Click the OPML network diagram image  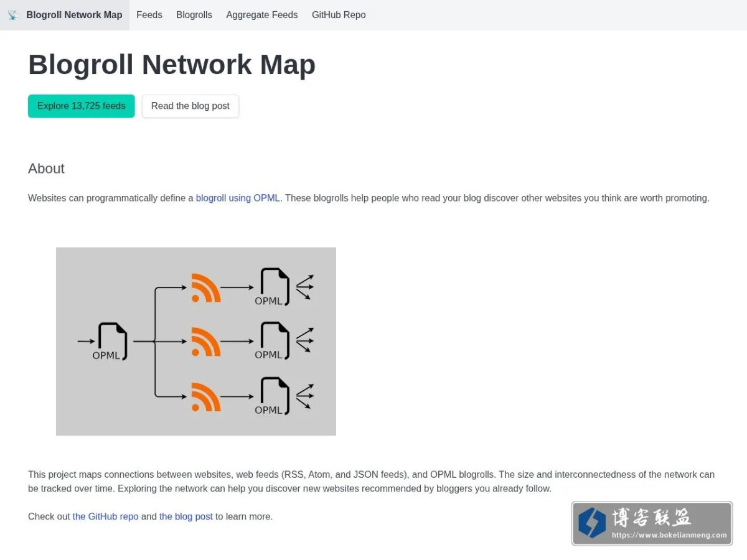coord(196,341)
